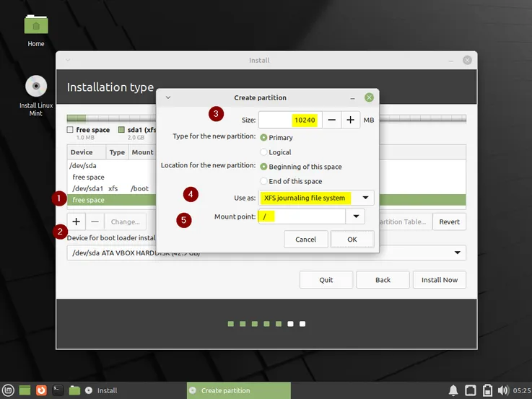
Task: Open the terminal from the taskbar
Action: click(58, 390)
